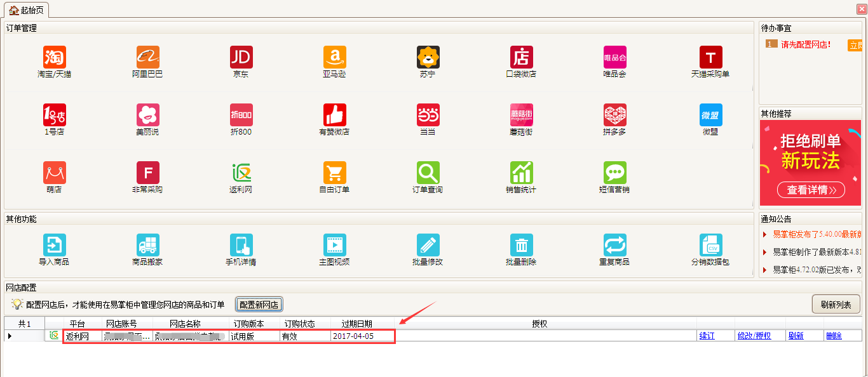The width and height of the screenshot is (868, 377).
Task: Open the 返利网 icon in order management
Action: [241, 173]
